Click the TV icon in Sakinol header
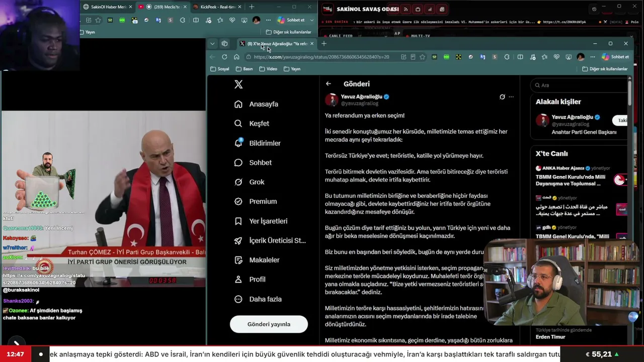Image resolution: width=644 pixels, height=362 pixels. tap(418, 9)
